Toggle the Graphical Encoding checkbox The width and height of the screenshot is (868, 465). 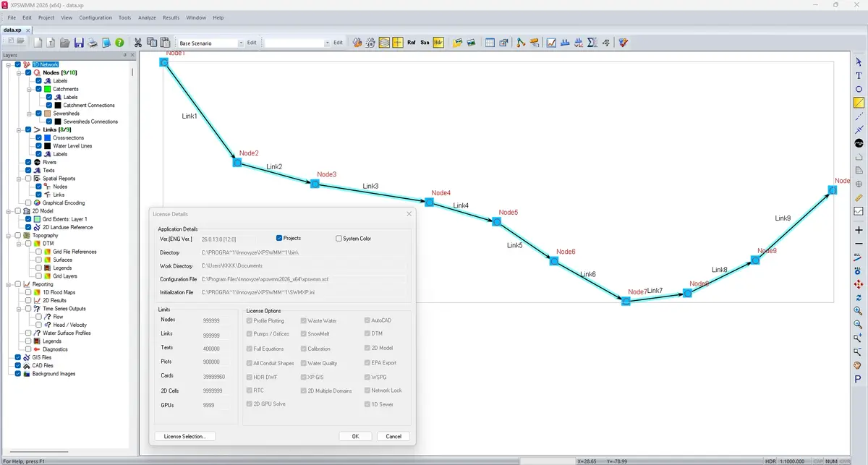click(28, 203)
